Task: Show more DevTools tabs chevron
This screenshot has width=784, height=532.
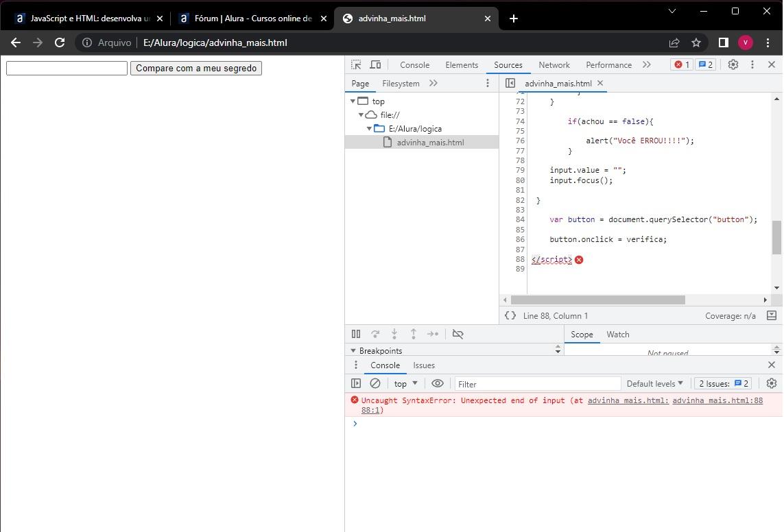Action: pyautogui.click(x=647, y=64)
